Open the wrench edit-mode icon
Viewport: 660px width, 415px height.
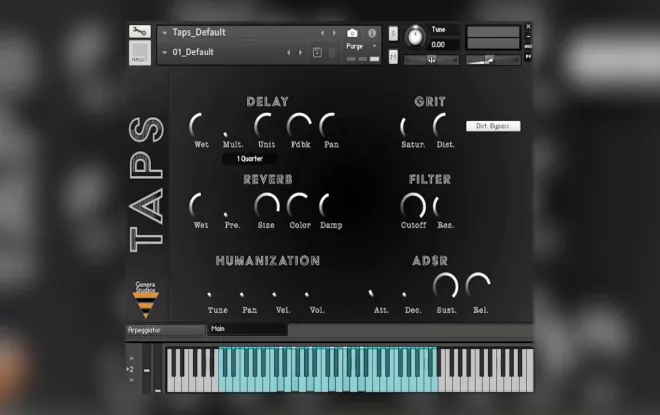coord(140,31)
